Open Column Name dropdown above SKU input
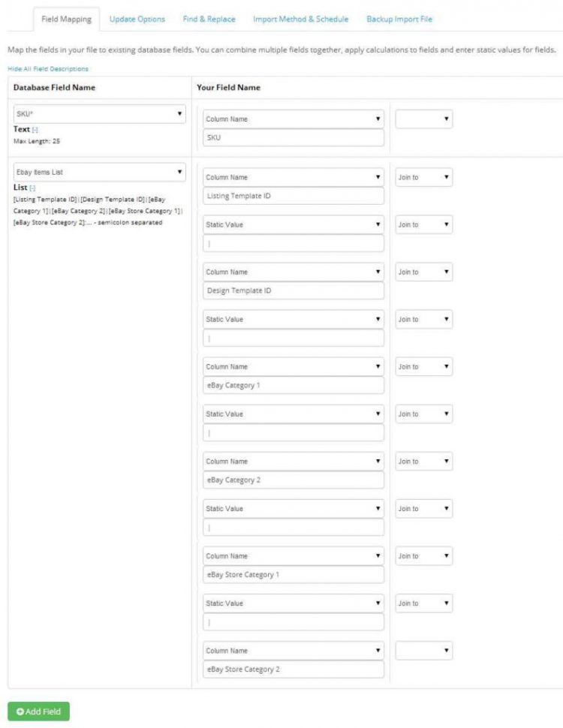The height and width of the screenshot is (728, 563). point(294,119)
